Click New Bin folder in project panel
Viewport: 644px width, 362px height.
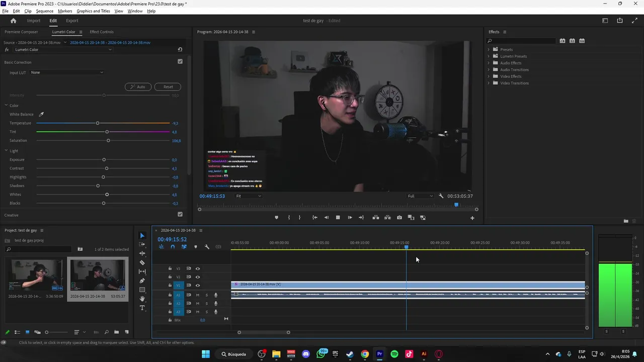(116, 332)
